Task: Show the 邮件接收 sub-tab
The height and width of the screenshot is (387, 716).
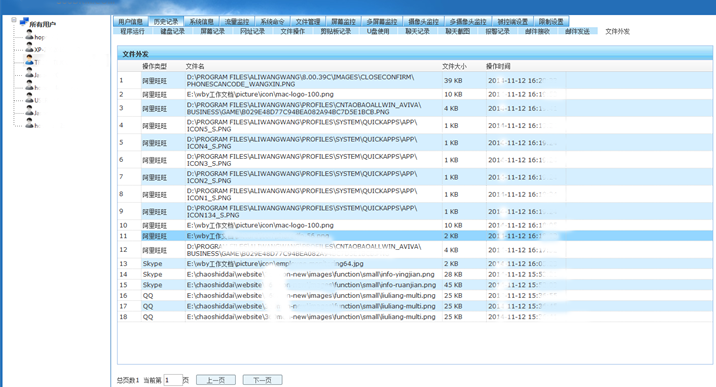Action: [537, 31]
